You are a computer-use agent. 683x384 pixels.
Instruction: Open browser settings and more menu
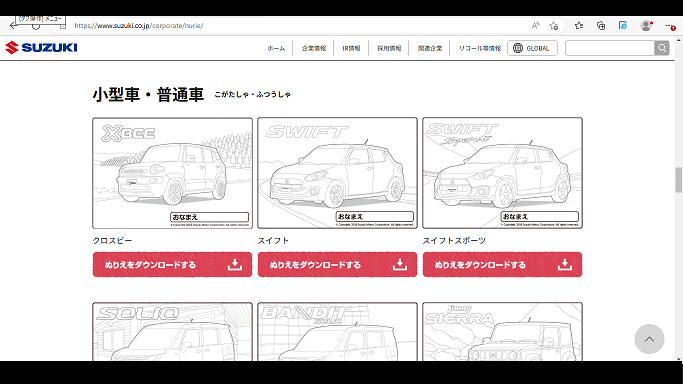click(x=670, y=26)
